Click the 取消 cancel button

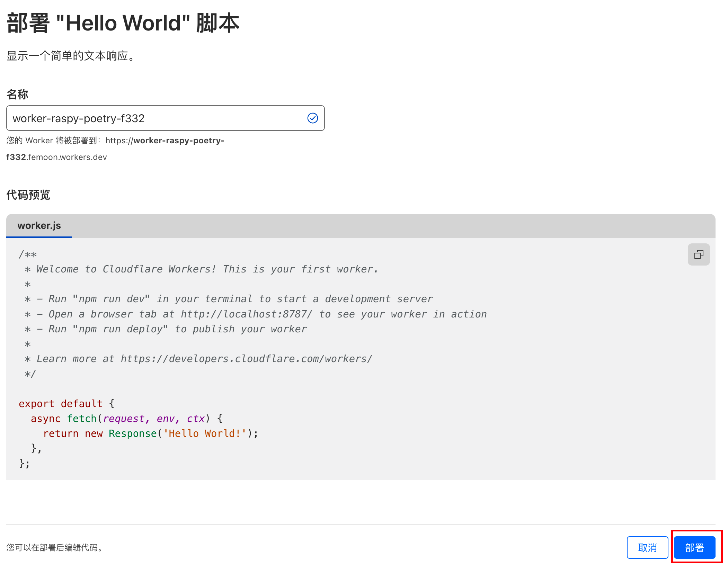[x=647, y=547]
